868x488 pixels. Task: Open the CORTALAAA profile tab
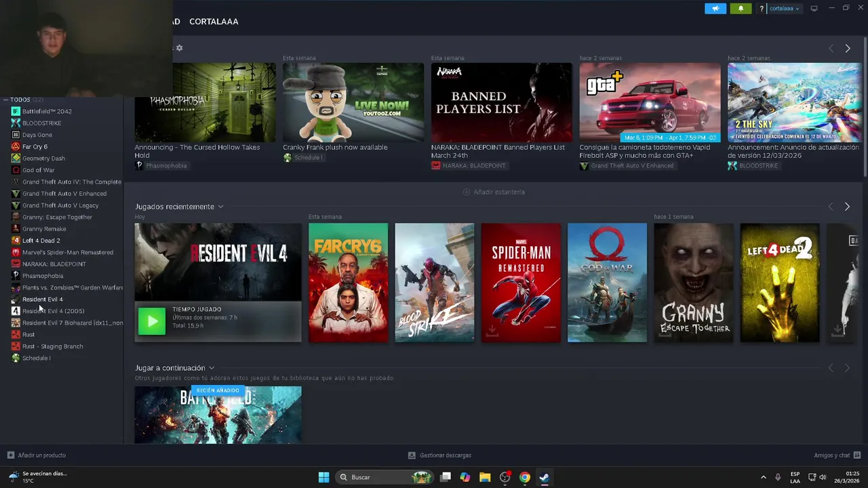214,22
